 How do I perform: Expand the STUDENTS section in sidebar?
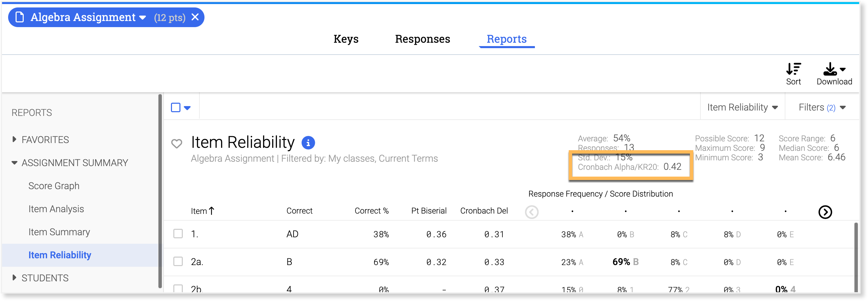point(45,278)
